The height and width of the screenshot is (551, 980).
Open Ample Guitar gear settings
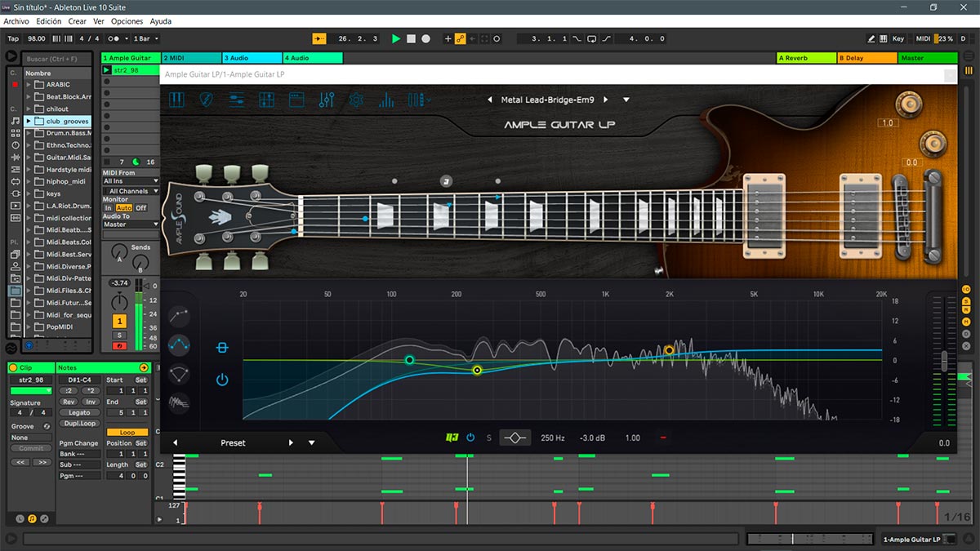pyautogui.click(x=356, y=100)
